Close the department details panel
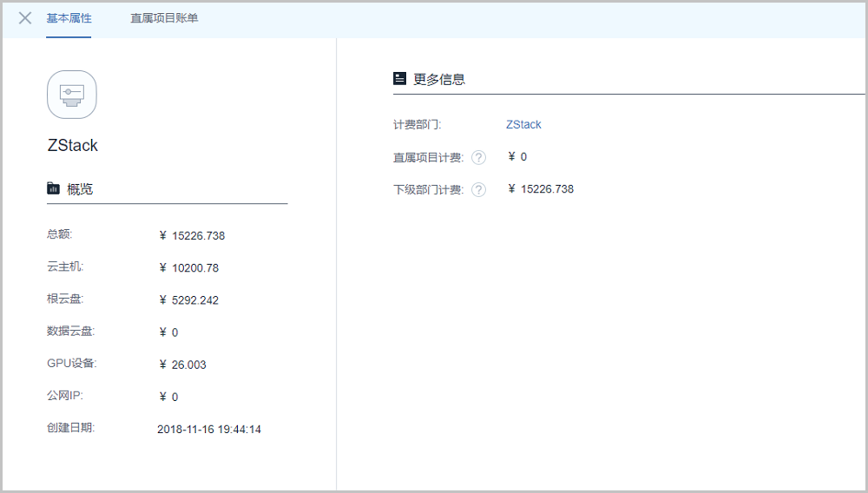868x493 pixels. pyautogui.click(x=25, y=18)
